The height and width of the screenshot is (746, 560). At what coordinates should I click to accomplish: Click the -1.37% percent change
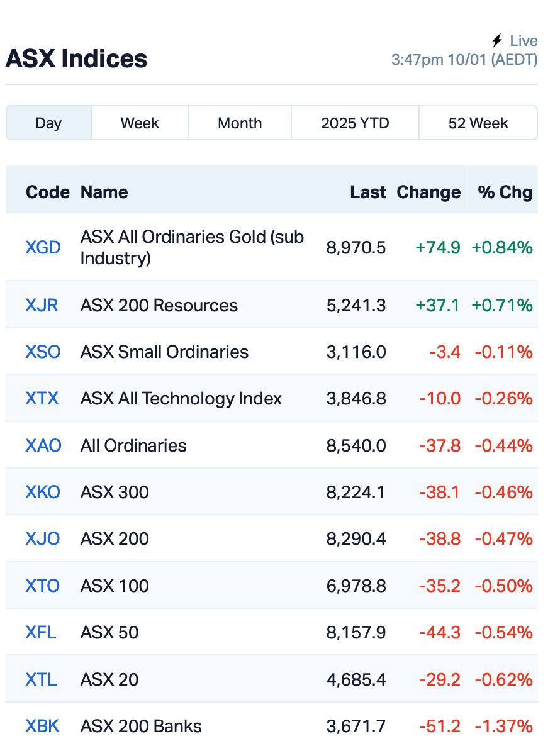504,726
